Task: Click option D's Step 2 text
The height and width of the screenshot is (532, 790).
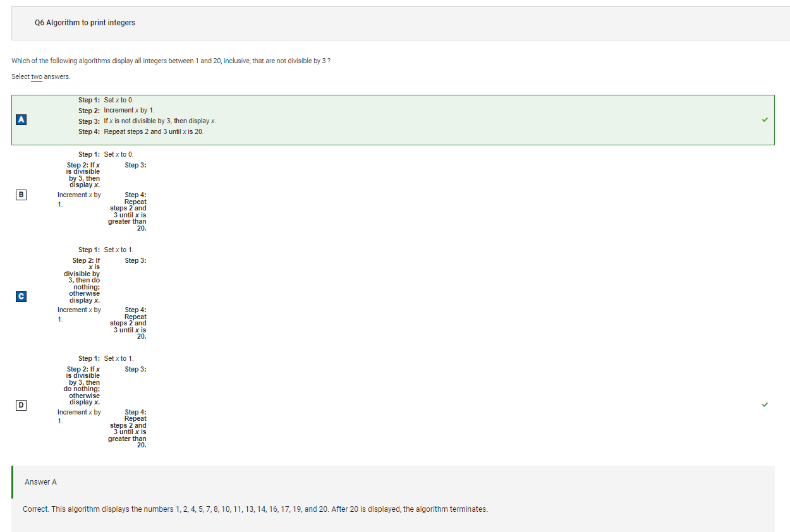Action: coord(82,385)
